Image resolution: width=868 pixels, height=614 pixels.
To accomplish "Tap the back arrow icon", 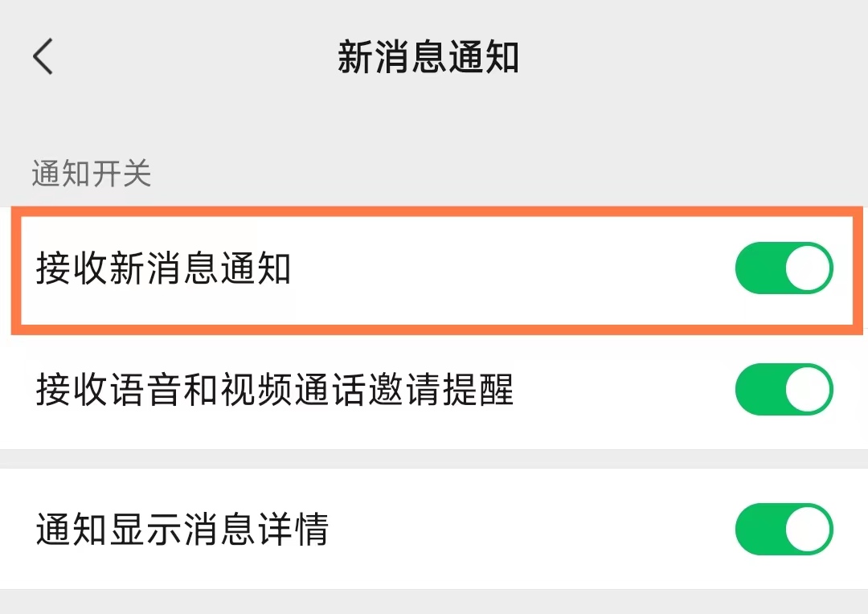I will 43,58.
